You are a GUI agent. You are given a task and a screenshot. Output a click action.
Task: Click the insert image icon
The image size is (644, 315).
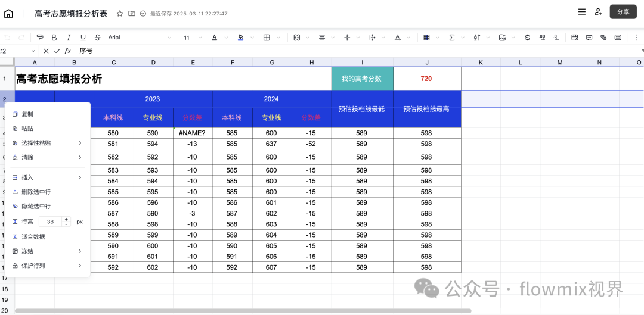click(502, 38)
